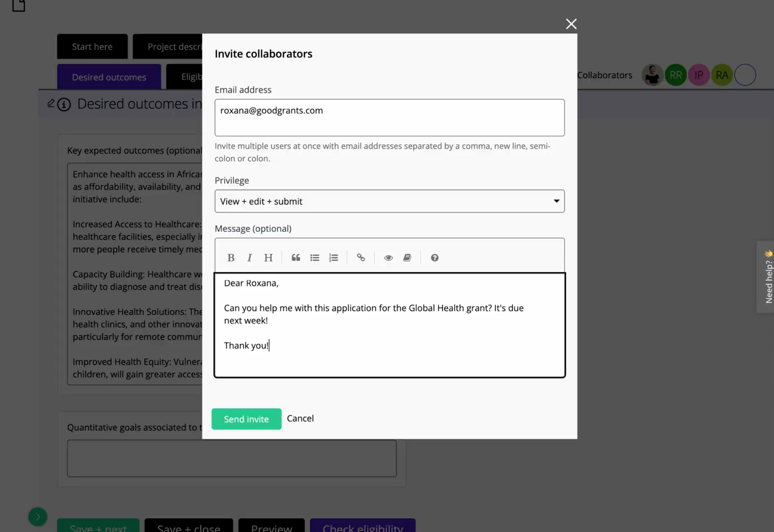Insert heading via the H icon
This screenshot has width=774, height=532.
point(268,258)
